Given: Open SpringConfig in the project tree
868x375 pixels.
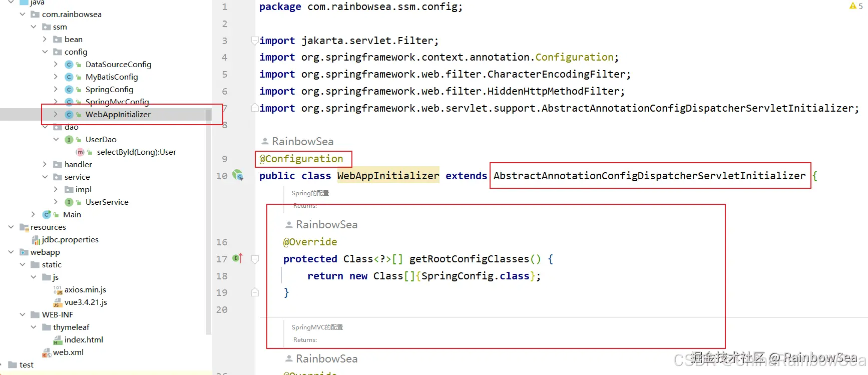Looking at the screenshot, I should (109, 89).
